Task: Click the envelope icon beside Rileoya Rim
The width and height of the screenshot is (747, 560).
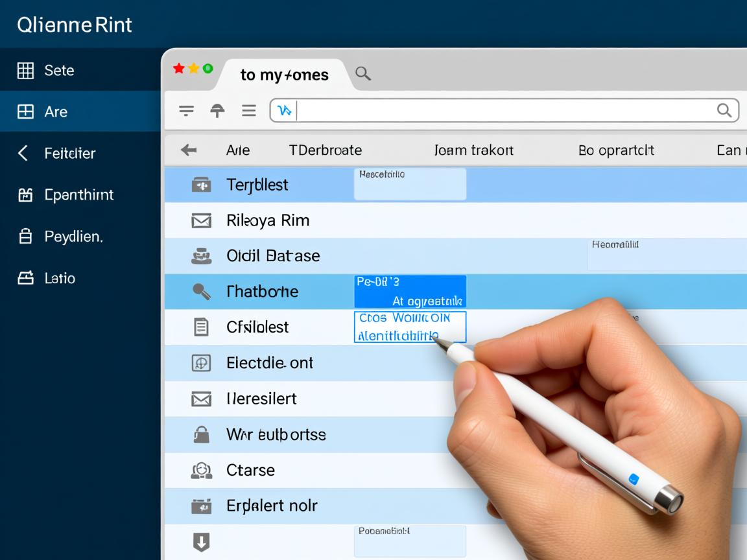Action: (202, 221)
